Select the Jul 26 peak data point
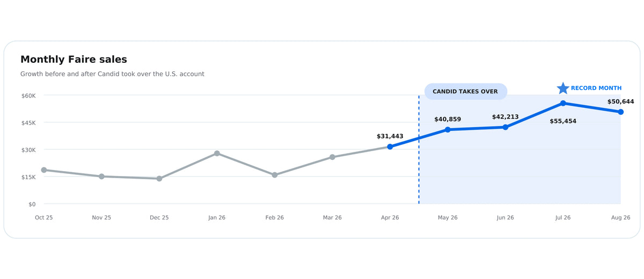644x279 pixels. 563,103
